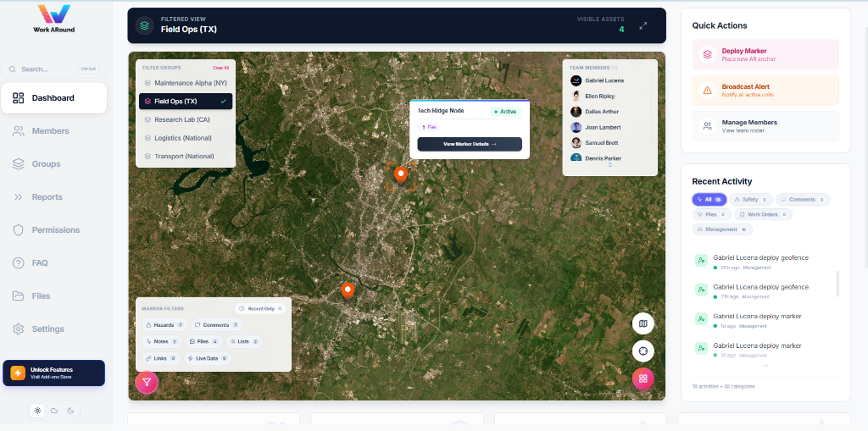Focus the sidebar Search field
Screen dimensions: 868x431
(53, 69)
